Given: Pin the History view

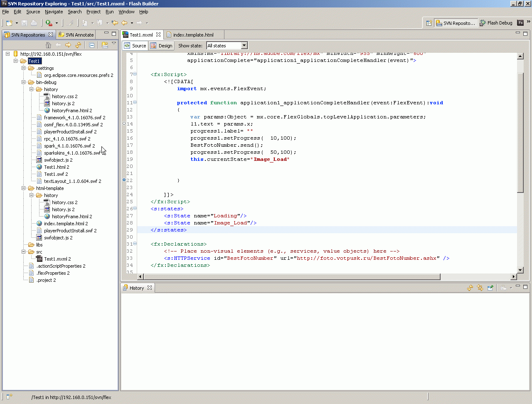Looking at the screenshot, I should pos(490,288).
